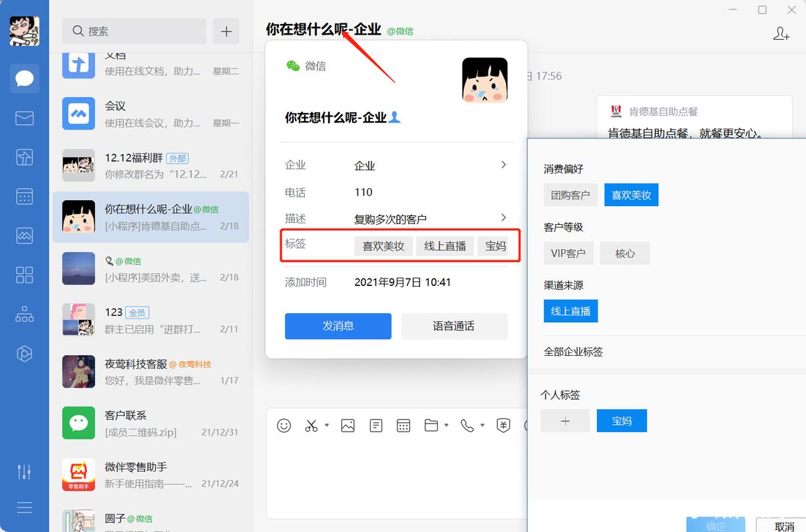Click the 发消息 button
Screen dimensions: 806x532
pyautogui.click(x=338, y=326)
